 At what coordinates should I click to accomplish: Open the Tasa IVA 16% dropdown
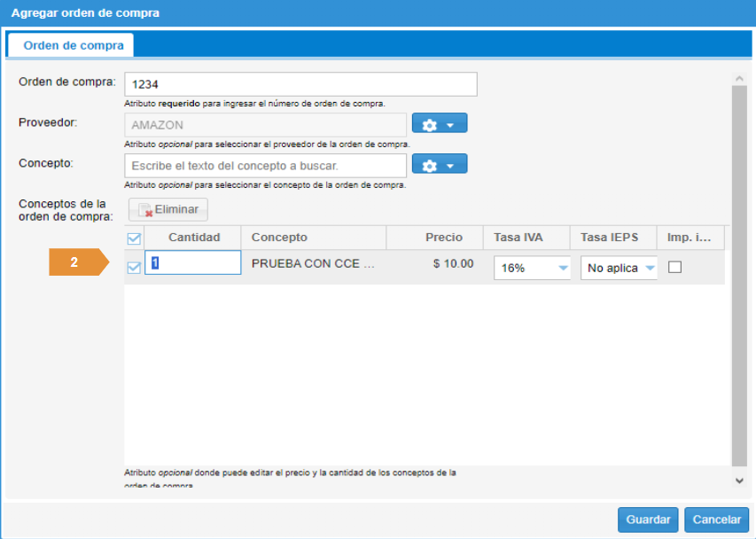pyautogui.click(x=562, y=268)
